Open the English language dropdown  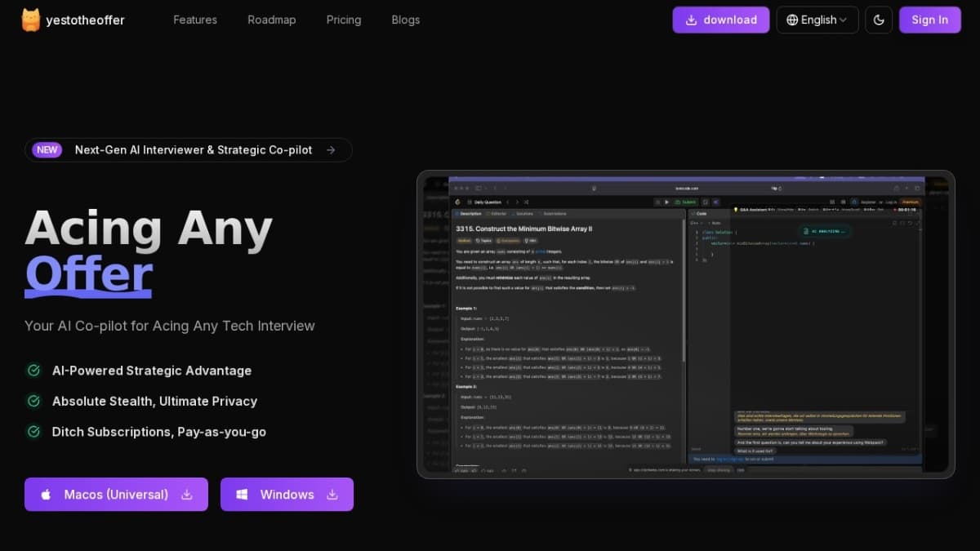point(817,20)
